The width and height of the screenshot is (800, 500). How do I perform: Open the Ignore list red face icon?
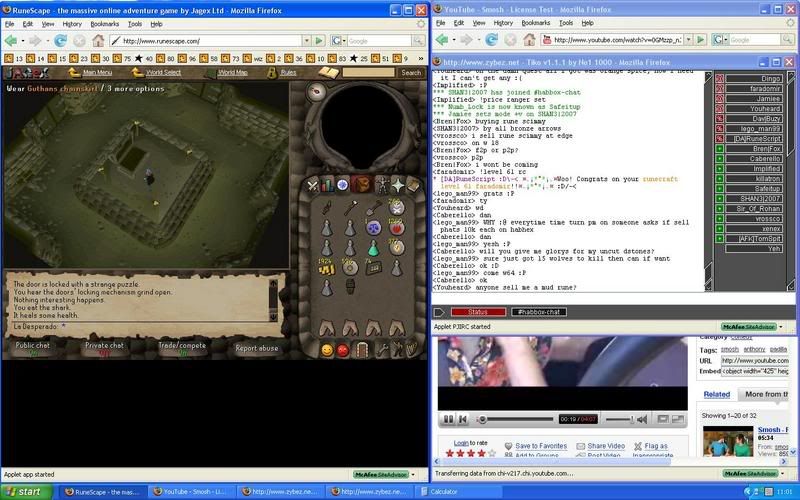(x=343, y=350)
